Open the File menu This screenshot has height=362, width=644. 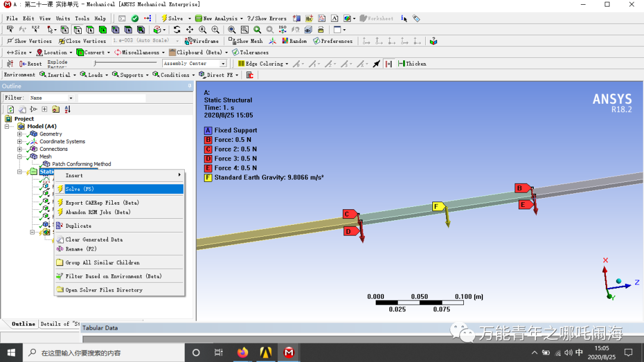coord(12,18)
